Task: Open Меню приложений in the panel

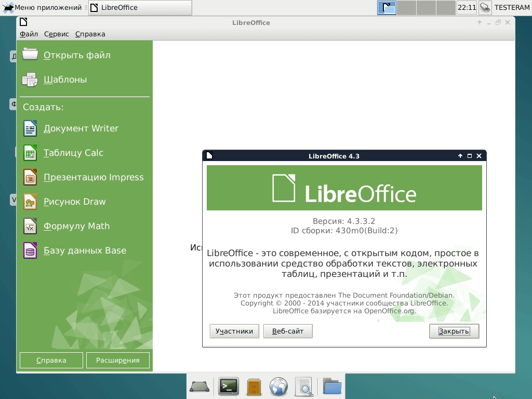Action: click(x=42, y=7)
